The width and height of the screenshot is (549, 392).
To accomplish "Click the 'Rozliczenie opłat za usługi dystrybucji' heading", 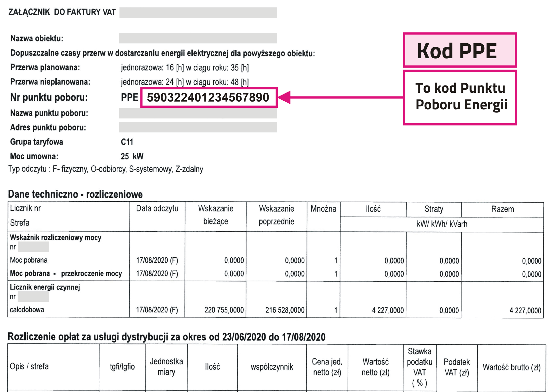I will [166, 337].
